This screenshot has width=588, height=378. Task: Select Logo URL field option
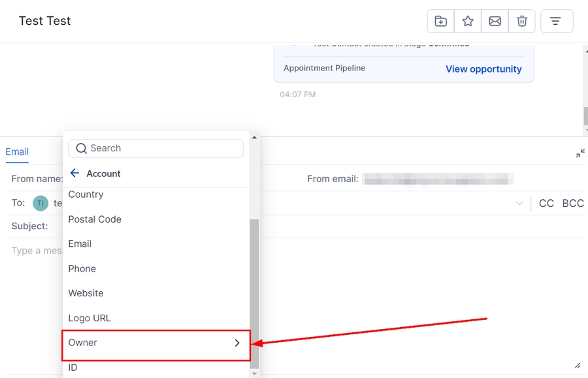click(90, 318)
